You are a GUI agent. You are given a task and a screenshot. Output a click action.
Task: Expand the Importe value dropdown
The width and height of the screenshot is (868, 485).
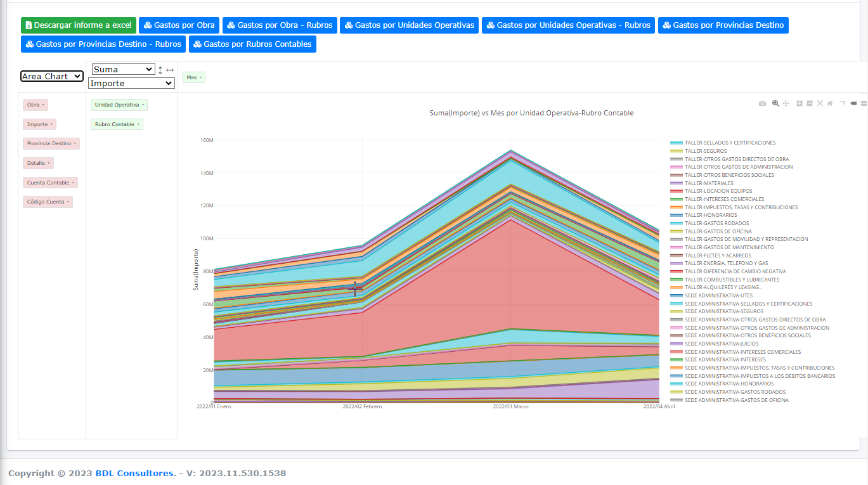click(x=131, y=83)
